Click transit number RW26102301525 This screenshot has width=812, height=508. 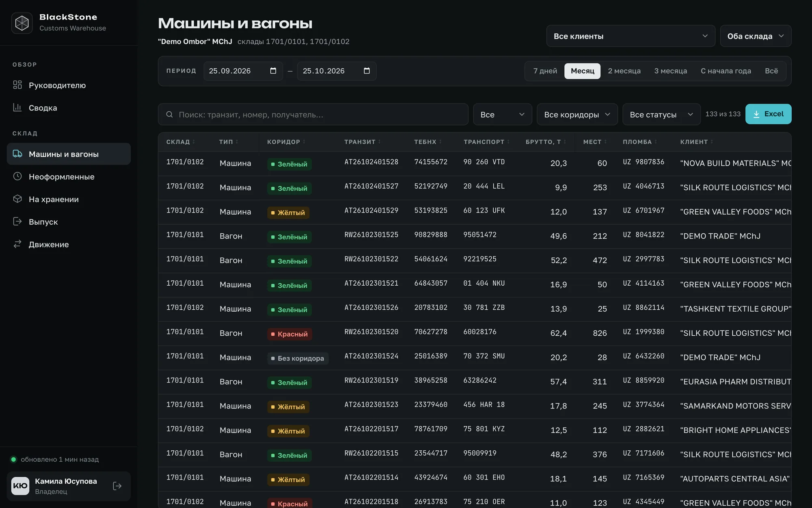(x=371, y=235)
